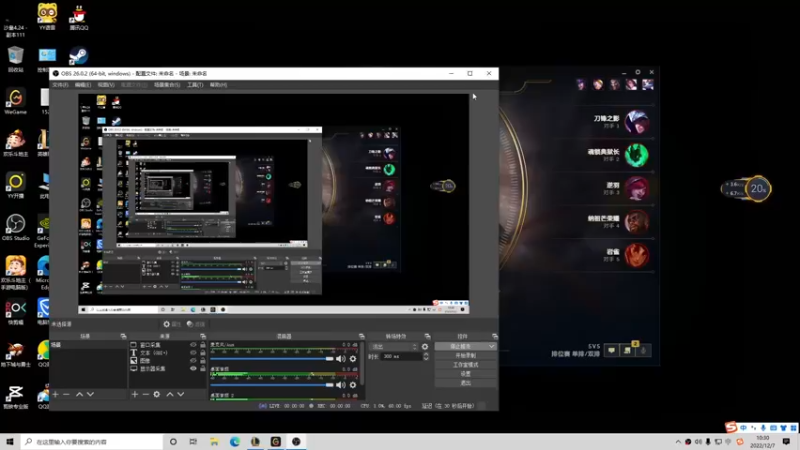Open WeGame desktop shortcut
This screenshot has height=450, width=800.
point(15,101)
